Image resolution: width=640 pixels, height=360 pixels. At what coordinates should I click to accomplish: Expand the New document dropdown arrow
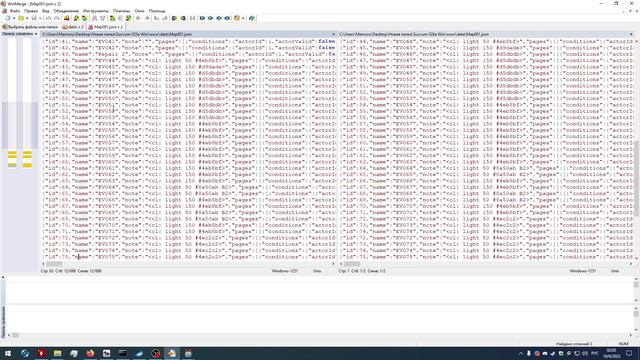(14, 18)
